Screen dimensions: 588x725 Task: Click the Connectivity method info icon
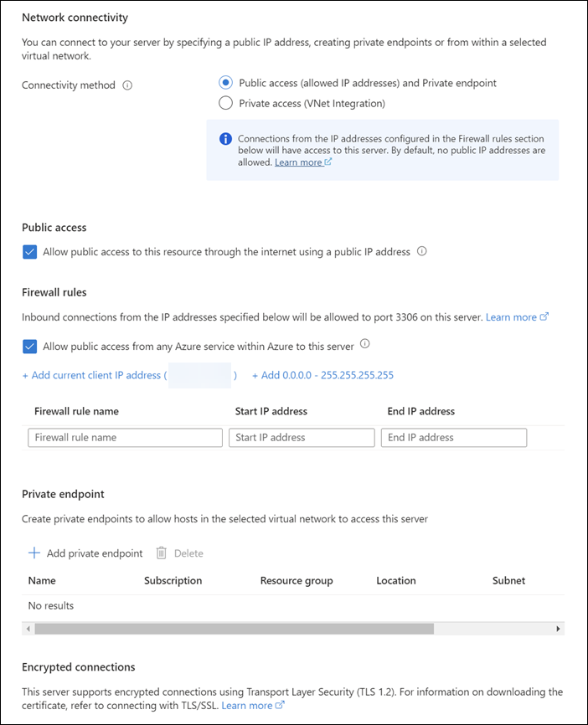click(x=127, y=85)
